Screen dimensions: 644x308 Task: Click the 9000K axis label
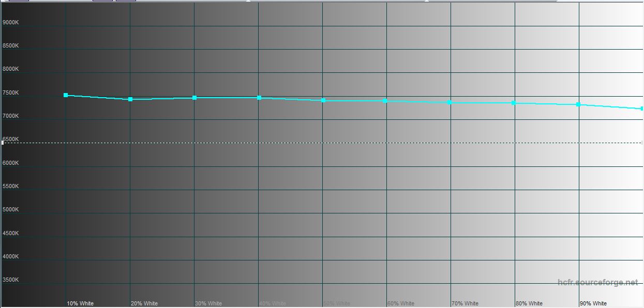[11, 22]
